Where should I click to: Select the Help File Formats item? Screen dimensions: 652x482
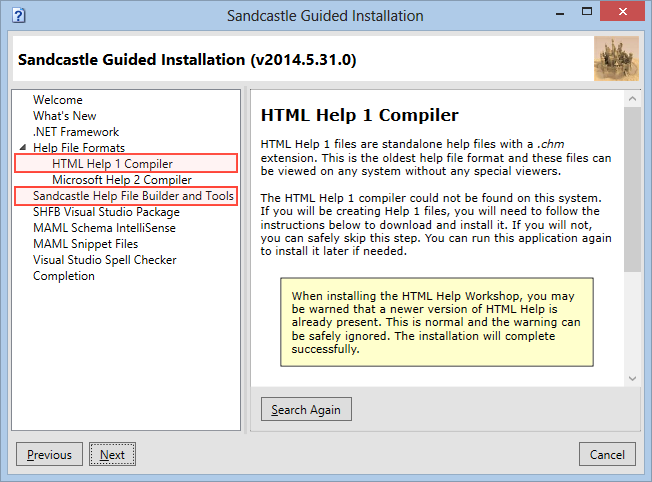tap(79, 148)
